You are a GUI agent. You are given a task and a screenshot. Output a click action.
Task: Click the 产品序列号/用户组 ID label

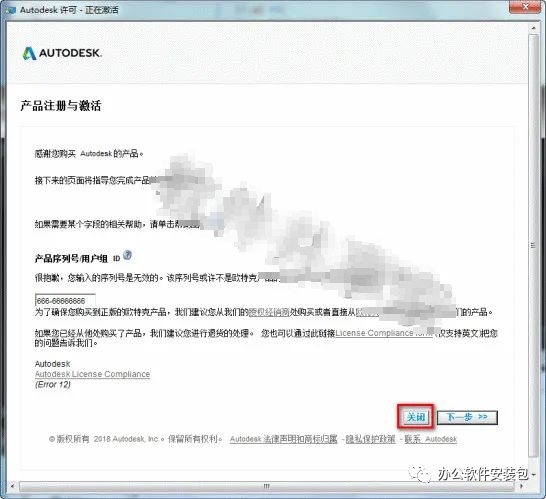click(x=77, y=258)
